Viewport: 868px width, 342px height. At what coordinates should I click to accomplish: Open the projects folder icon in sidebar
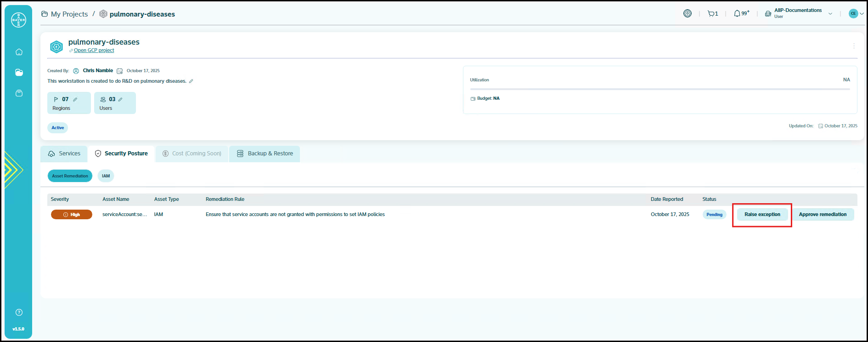tap(19, 73)
